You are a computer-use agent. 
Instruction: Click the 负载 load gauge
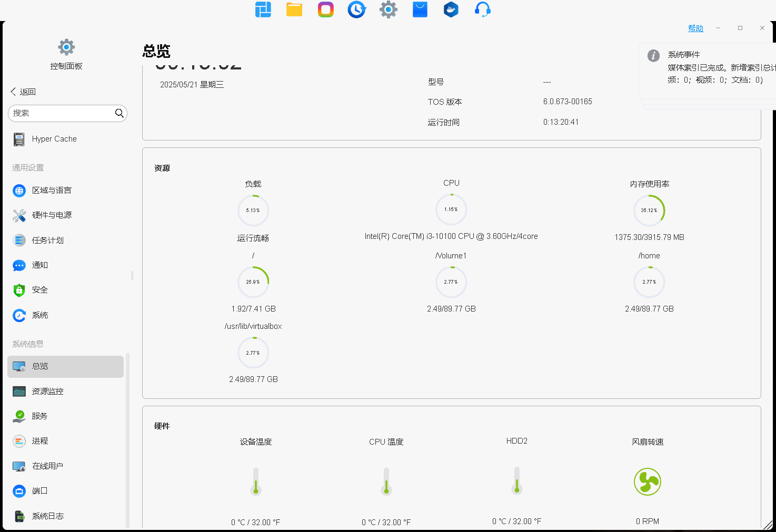pyautogui.click(x=253, y=210)
